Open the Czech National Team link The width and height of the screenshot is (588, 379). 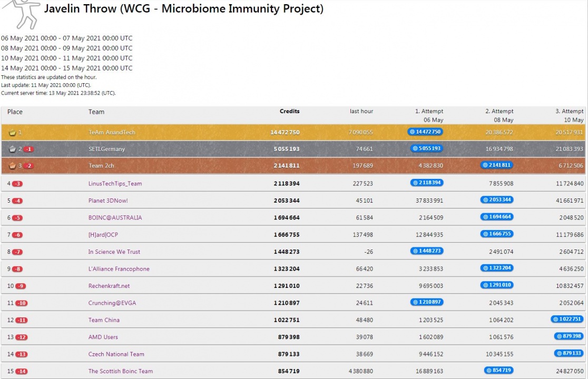coord(116,354)
